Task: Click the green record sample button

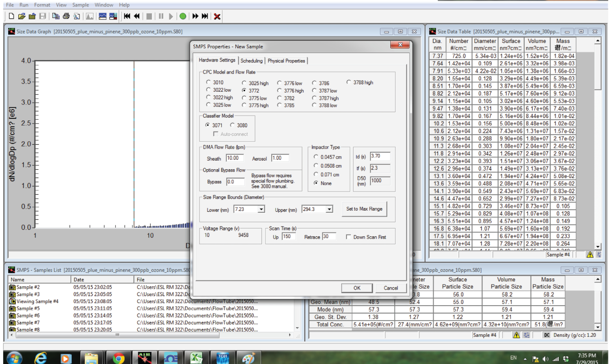Action: (x=183, y=16)
